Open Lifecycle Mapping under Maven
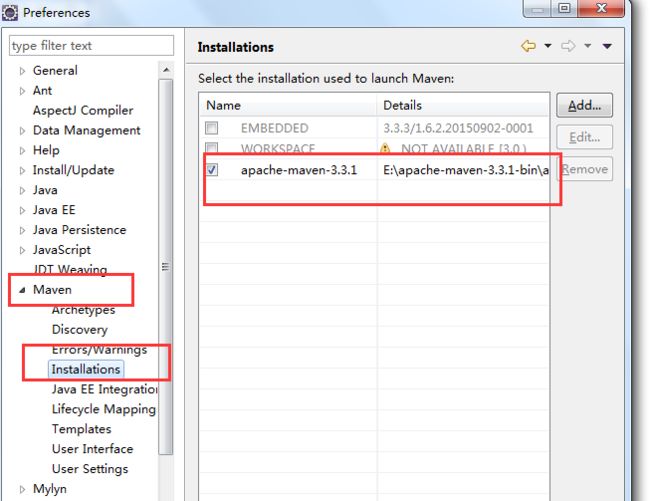The image size is (650, 501). click(104, 409)
